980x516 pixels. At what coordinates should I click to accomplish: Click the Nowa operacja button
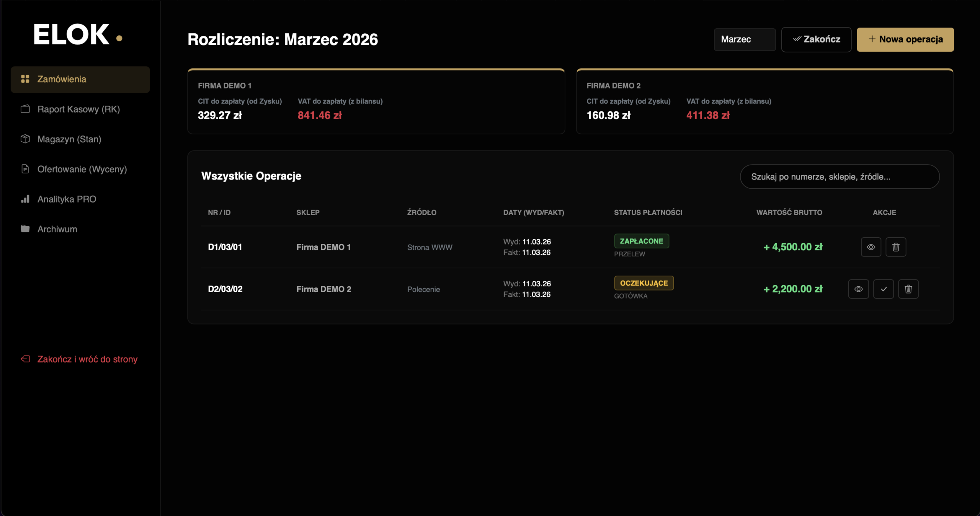[x=905, y=39]
